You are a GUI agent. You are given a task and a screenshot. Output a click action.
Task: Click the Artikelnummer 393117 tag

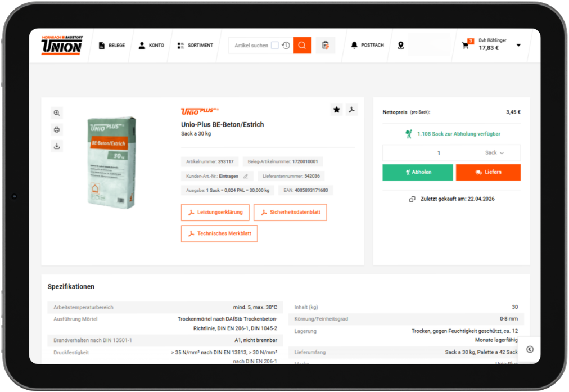click(x=210, y=161)
